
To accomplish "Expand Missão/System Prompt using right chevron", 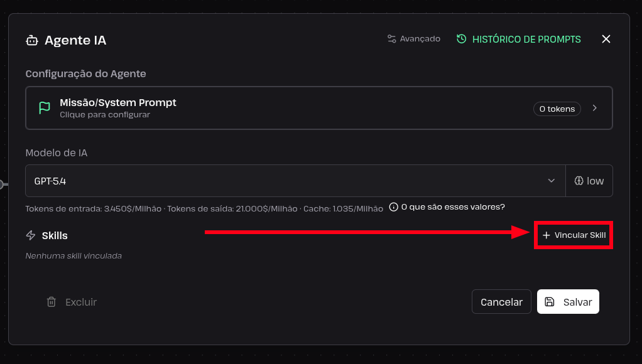I will [594, 108].
